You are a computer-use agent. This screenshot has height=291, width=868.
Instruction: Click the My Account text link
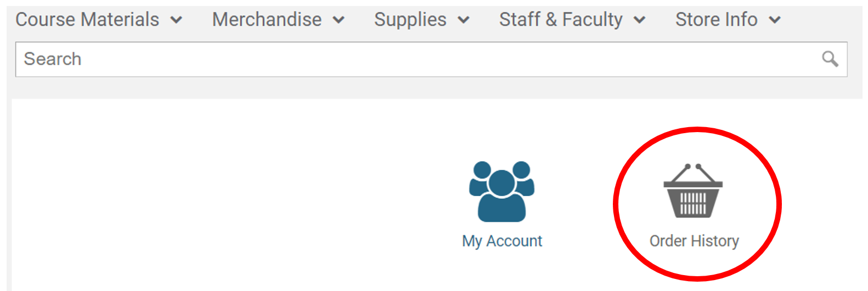pyautogui.click(x=502, y=241)
